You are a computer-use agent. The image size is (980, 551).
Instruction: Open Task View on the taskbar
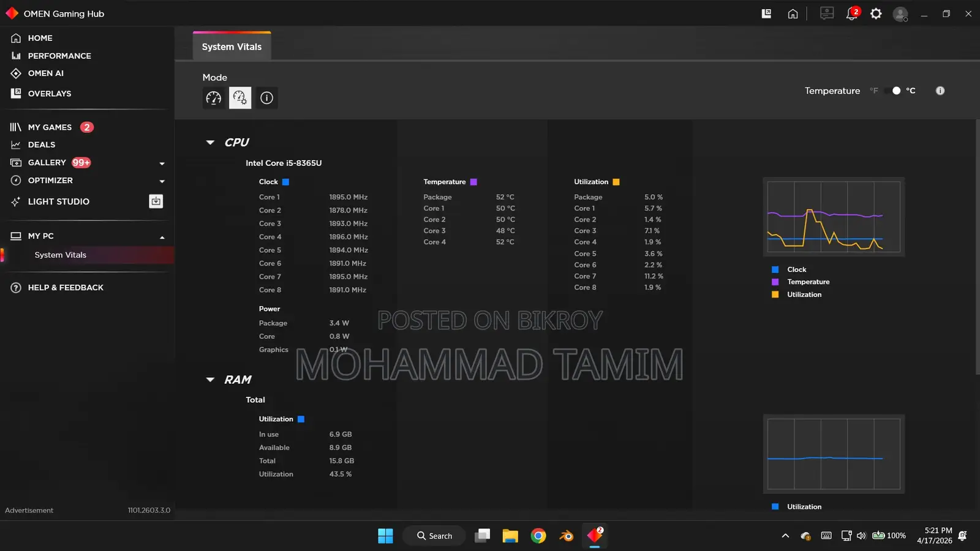pyautogui.click(x=483, y=536)
